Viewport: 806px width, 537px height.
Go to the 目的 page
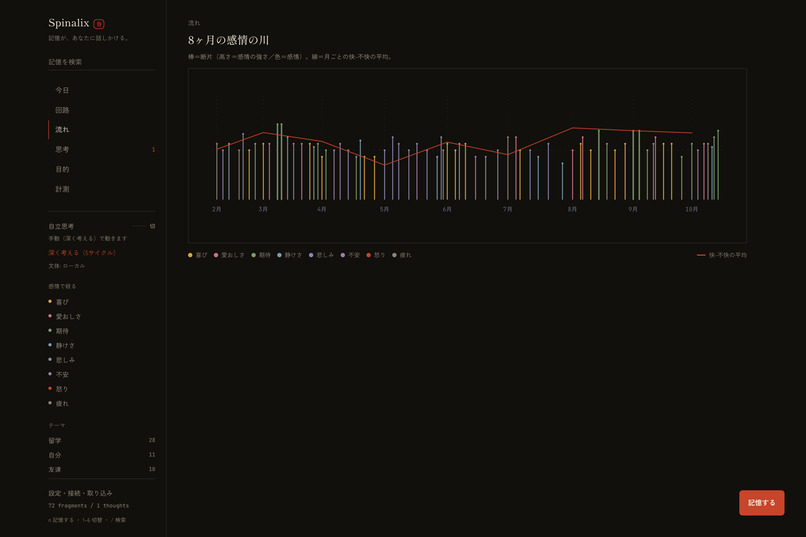click(x=101, y=169)
